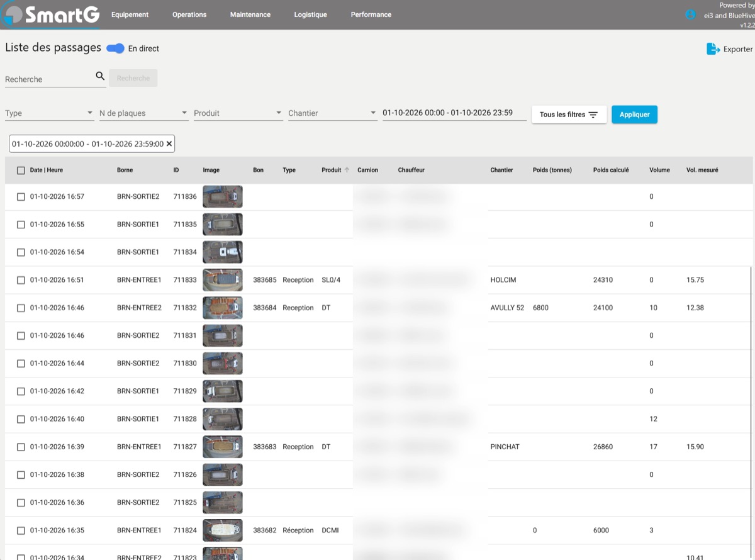Open the Maintenance menu

[x=250, y=14]
